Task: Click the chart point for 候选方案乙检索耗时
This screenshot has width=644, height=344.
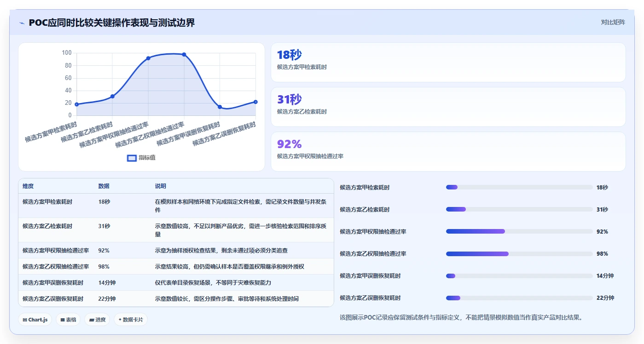Action: click(x=112, y=96)
